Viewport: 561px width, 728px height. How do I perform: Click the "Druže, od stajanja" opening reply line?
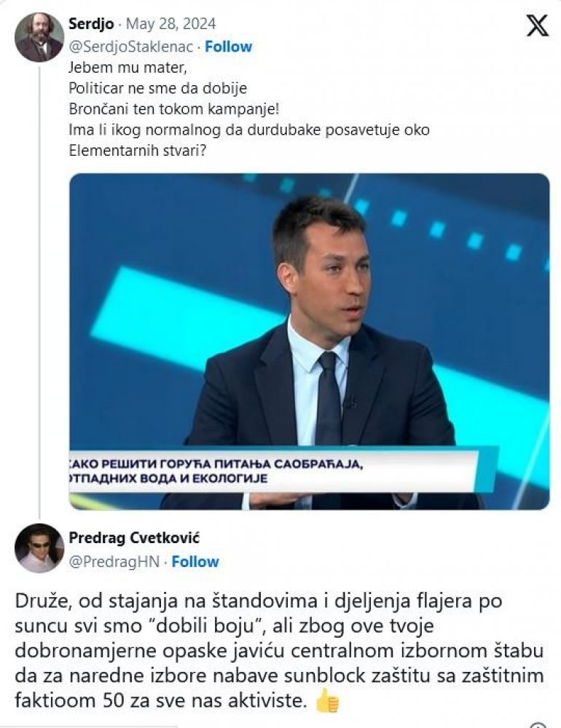click(x=259, y=601)
